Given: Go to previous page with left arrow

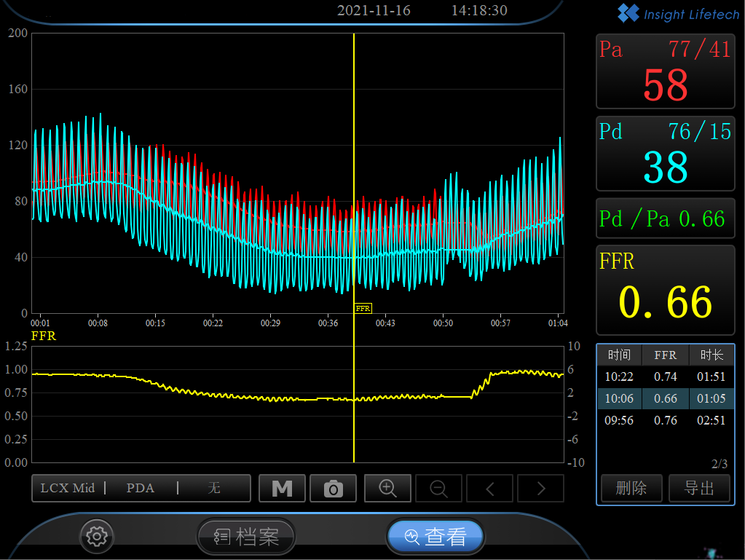Looking at the screenshot, I should (489, 488).
